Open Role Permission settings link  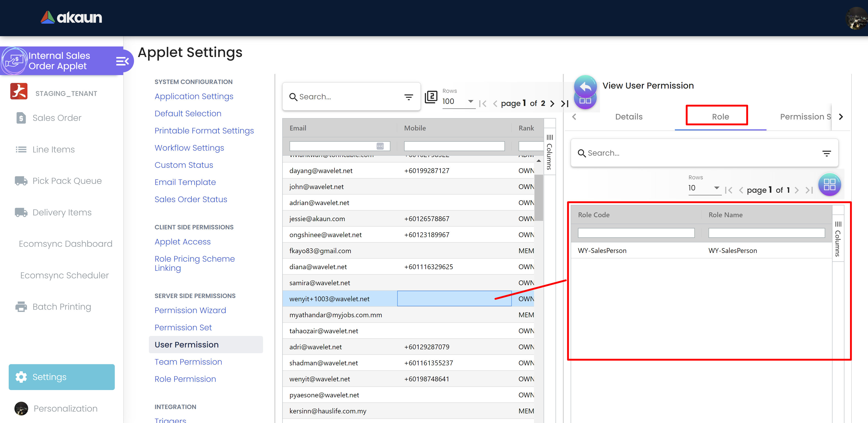[x=185, y=379]
